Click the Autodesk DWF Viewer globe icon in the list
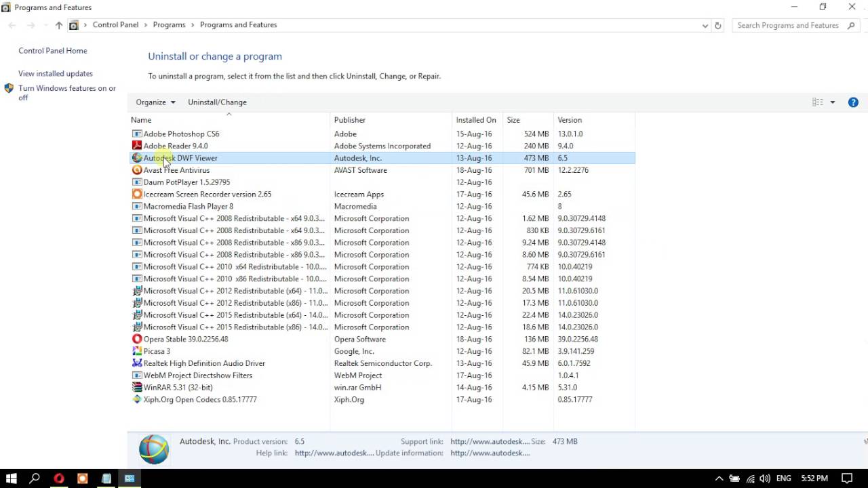Screen dimensions: 868x488 (137, 158)
